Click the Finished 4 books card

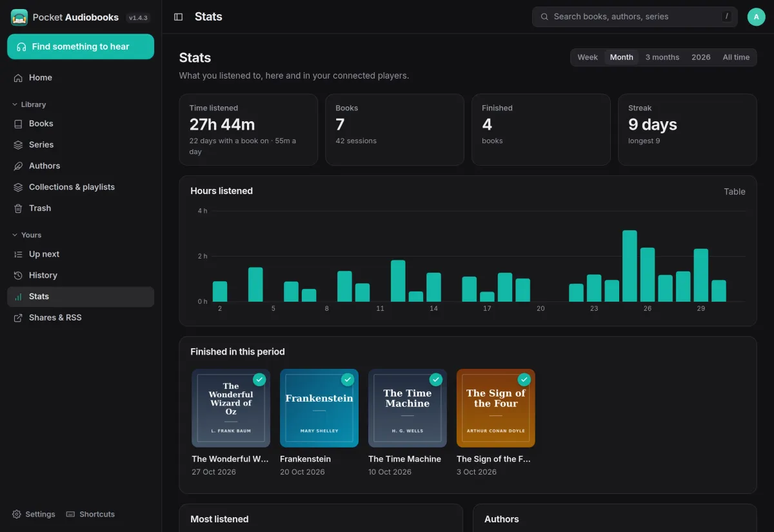(541, 130)
